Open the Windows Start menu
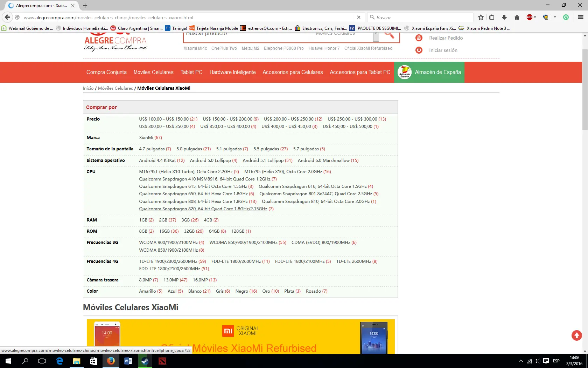The height and width of the screenshot is (368, 588). coord(8,361)
